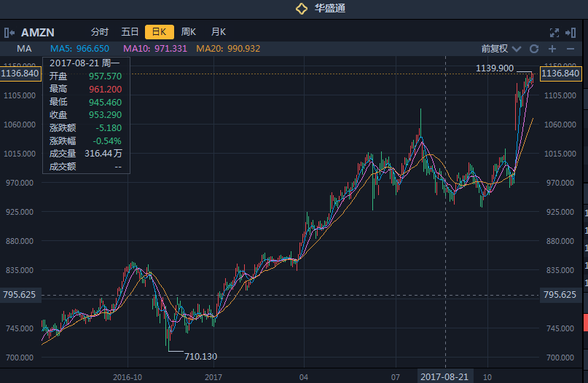588x383 pixels.
Task: Click the 1136.840 current price tag on right axis
Action: pos(561,74)
